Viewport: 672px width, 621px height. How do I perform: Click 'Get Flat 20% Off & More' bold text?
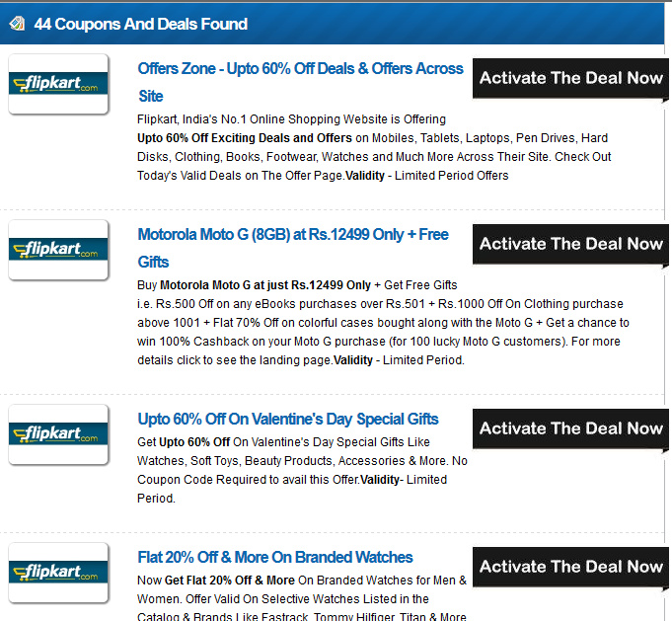click(x=230, y=581)
